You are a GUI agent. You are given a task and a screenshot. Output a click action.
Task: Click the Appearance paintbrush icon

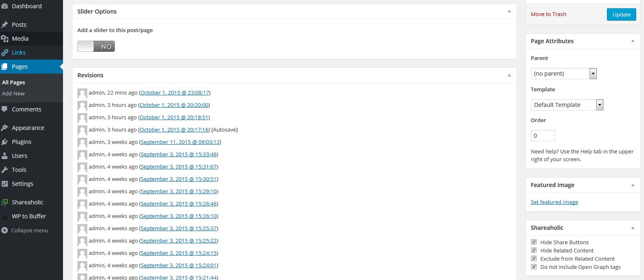click(x=5, y=128)
